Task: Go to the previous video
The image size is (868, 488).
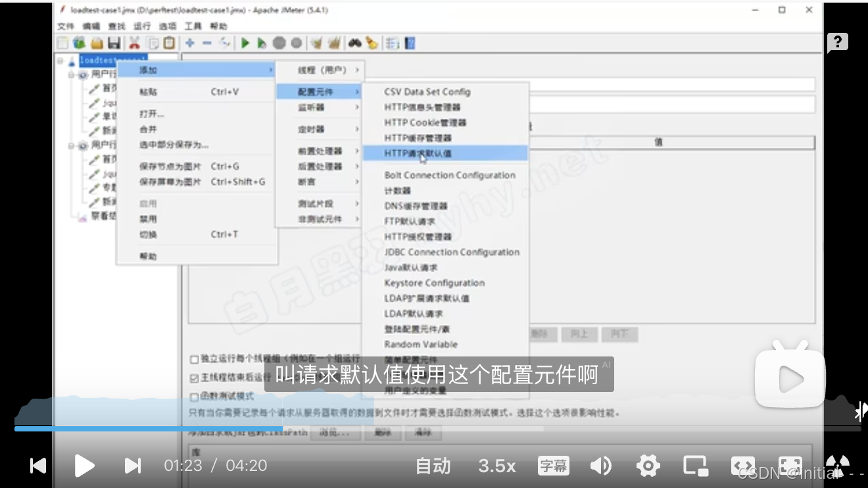Action: click(38, 466)
